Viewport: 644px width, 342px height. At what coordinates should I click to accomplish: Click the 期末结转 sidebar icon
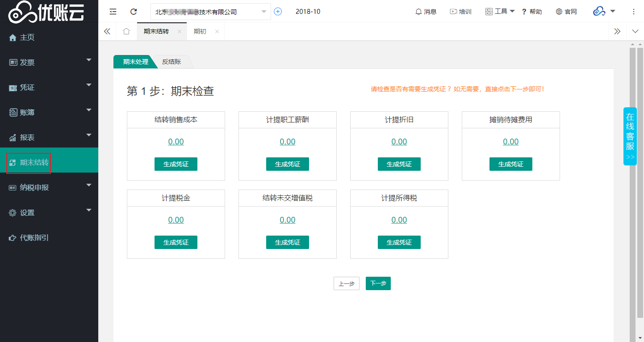13,162
